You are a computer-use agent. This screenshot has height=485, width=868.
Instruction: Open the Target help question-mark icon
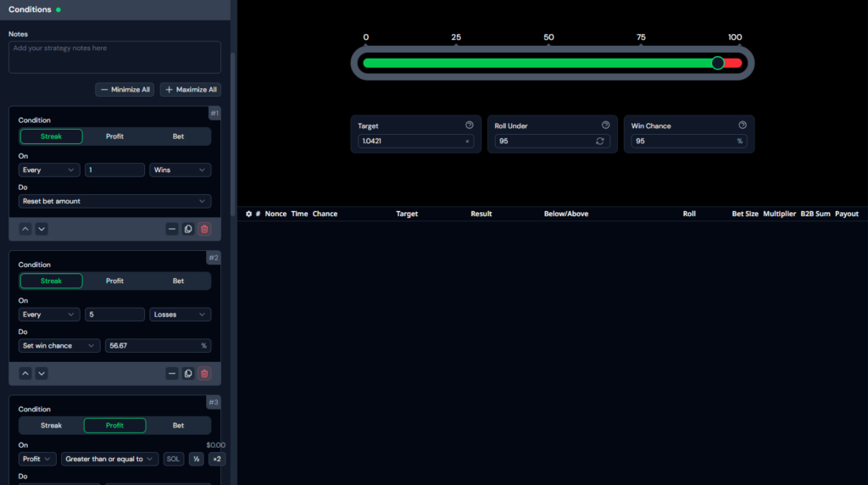(x=470, y=125)
